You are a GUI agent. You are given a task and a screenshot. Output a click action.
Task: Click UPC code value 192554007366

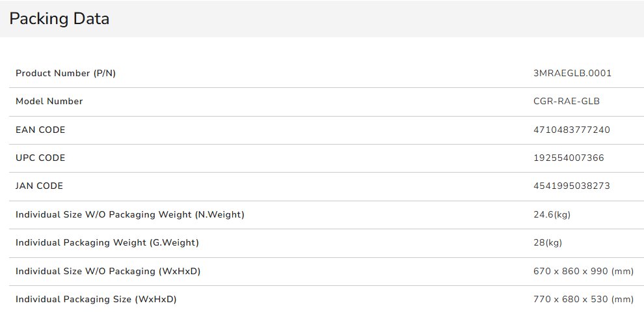(x=569, y=158)
